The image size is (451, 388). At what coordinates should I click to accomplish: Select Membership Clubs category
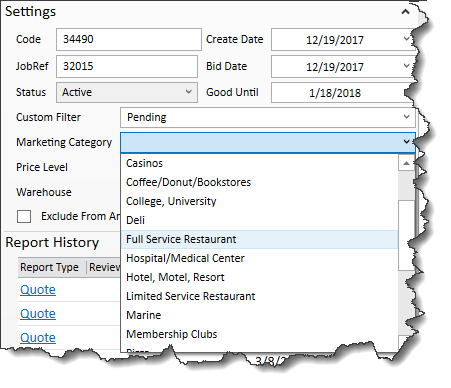(259, 334)
